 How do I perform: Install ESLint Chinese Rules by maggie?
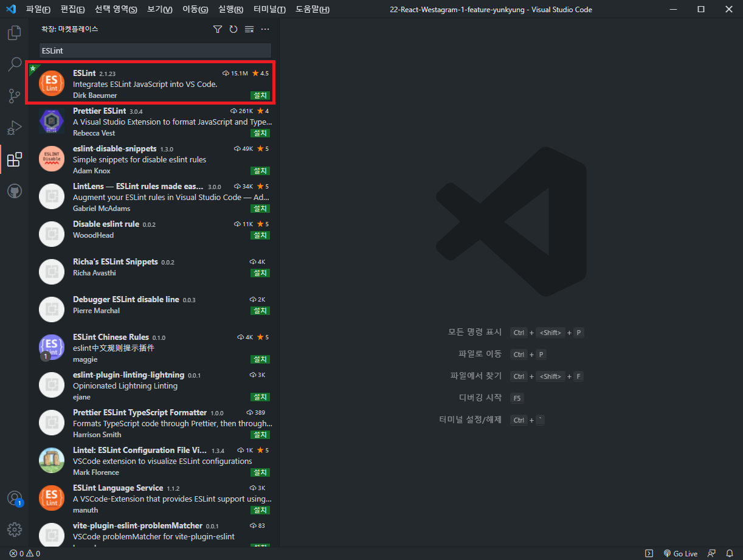tap(260, 359)
